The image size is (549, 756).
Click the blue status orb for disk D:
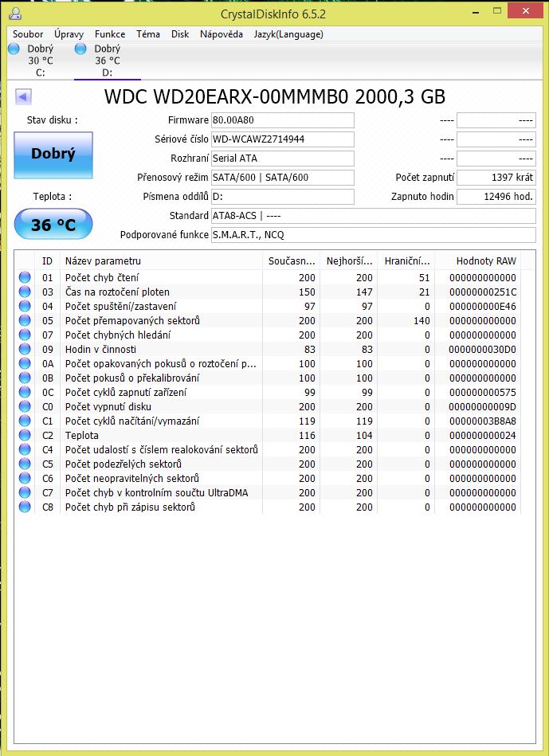click(80, 49)
